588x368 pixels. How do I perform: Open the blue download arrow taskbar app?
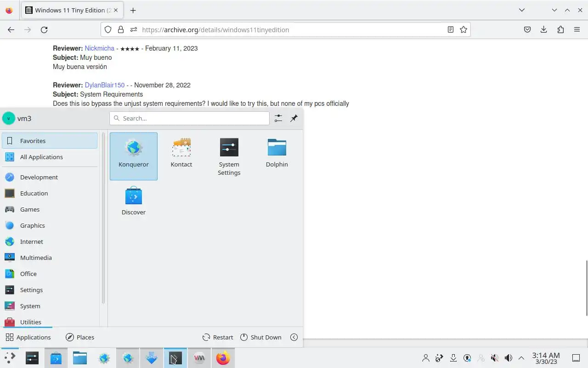pyautogui.click(x=152, y=358)
